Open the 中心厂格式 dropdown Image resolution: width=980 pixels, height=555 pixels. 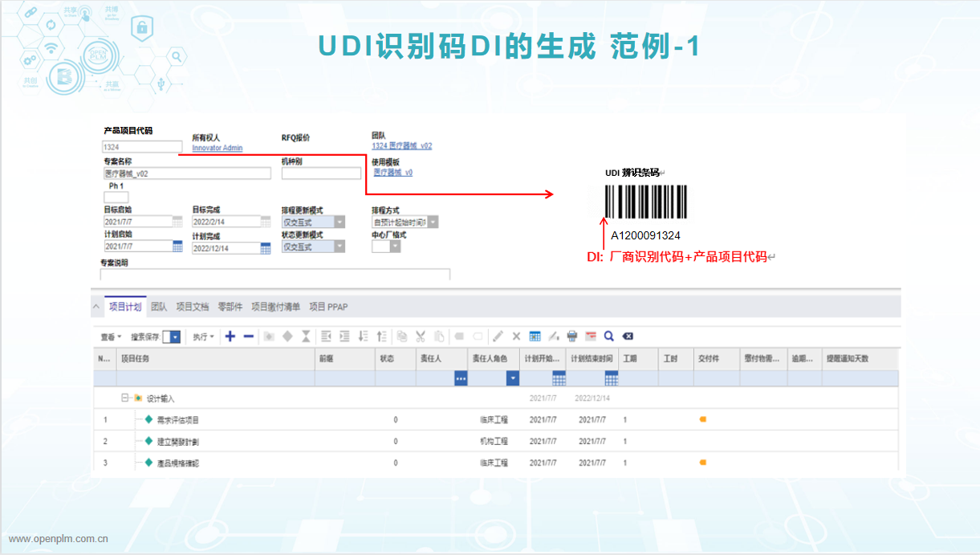pyautogui.click(x=394, y=247)
